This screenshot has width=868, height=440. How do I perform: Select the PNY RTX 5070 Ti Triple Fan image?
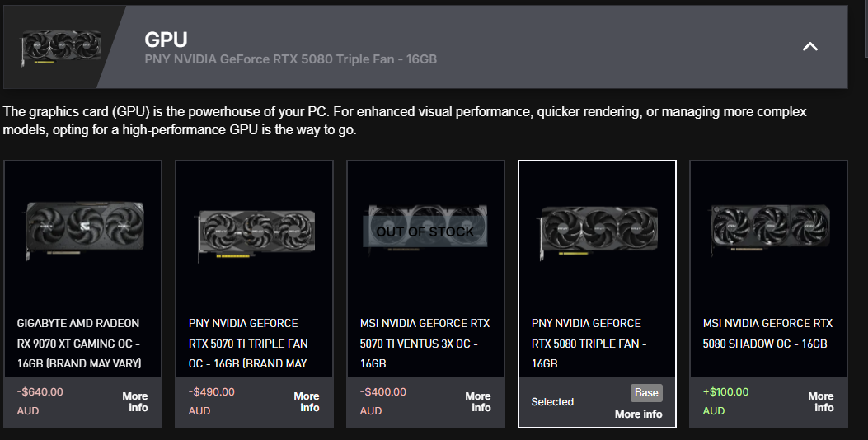(x=256, y=236)
